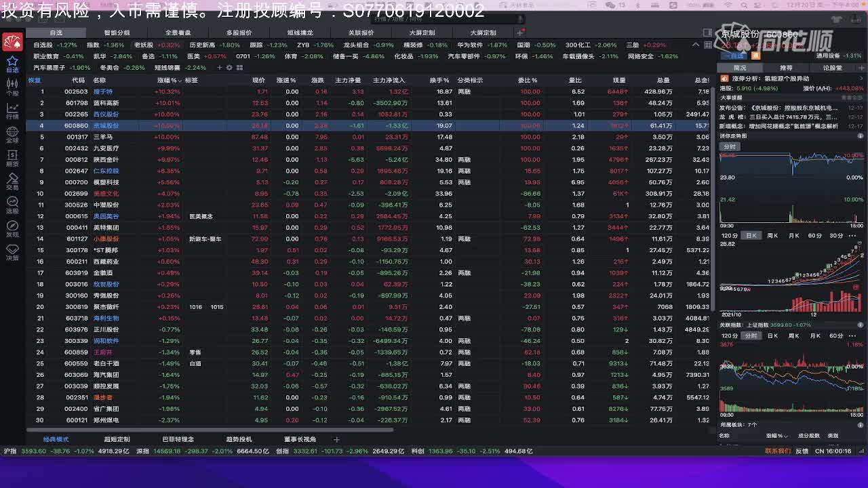The height and width of the screenshot is (488, 868).
Task: Add new watchlist group plus icon
Action: pyautogui.click(x=219, y=68)
